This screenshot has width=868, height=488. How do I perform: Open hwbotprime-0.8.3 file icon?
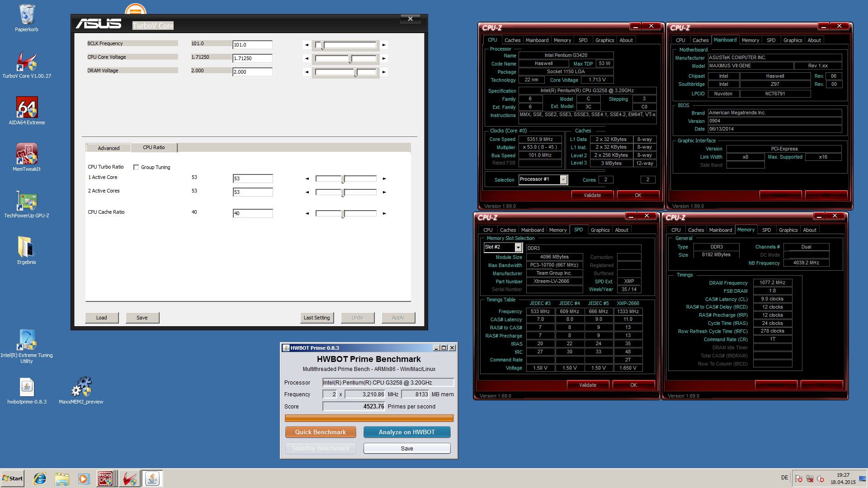(x=27, y=390)
